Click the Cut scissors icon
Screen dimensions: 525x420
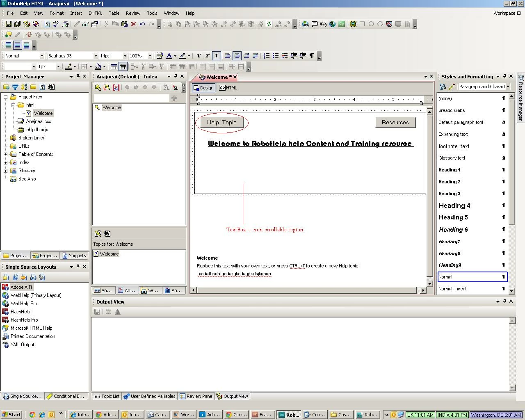(x=106, y=24)
